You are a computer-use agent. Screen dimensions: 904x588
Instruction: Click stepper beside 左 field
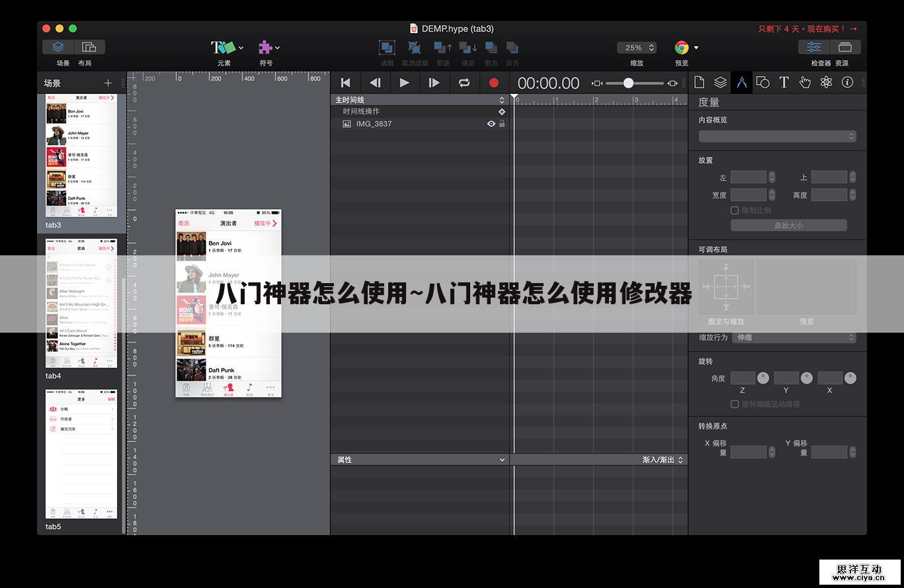(772, 177)
